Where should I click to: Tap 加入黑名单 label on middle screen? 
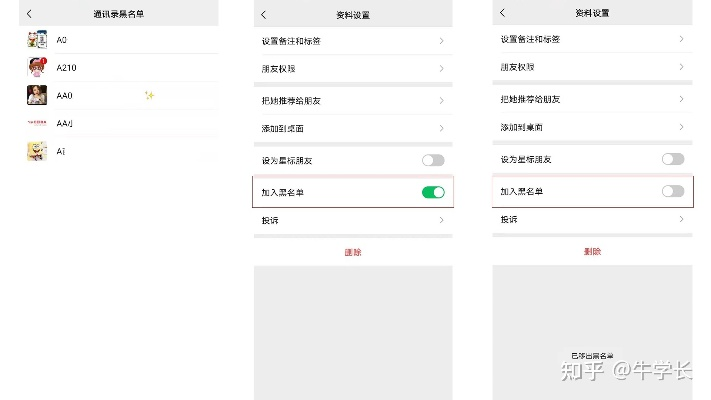coord(282,193)
